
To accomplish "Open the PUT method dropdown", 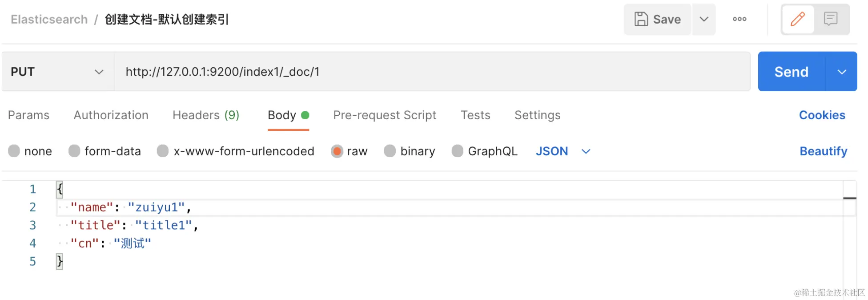I will pyautogui.click(x=57, y=72).
